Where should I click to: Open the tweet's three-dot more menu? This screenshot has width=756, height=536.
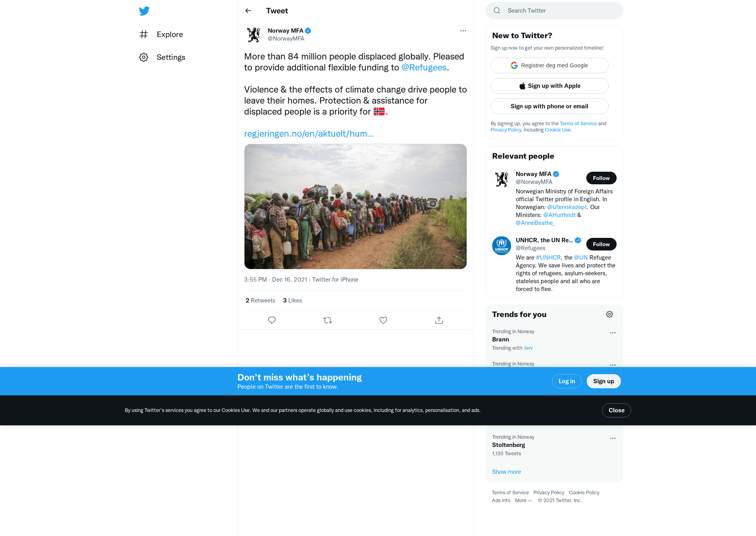click(463, 31)
